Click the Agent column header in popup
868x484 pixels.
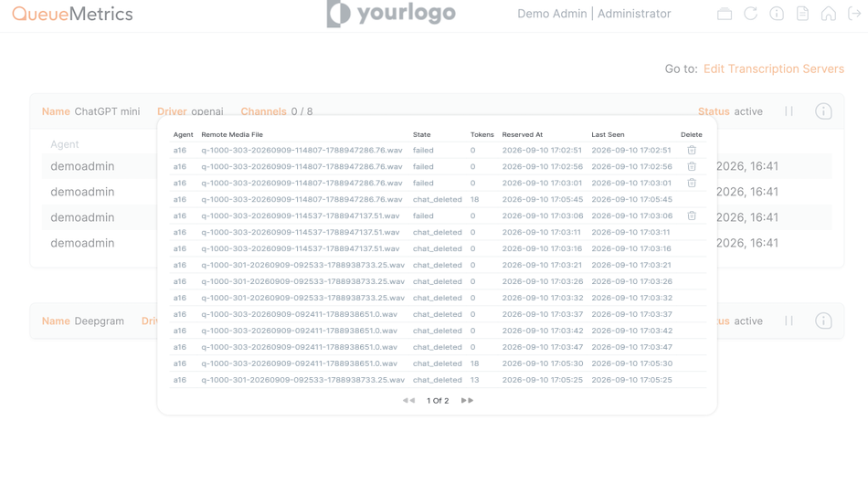[184, 134]
